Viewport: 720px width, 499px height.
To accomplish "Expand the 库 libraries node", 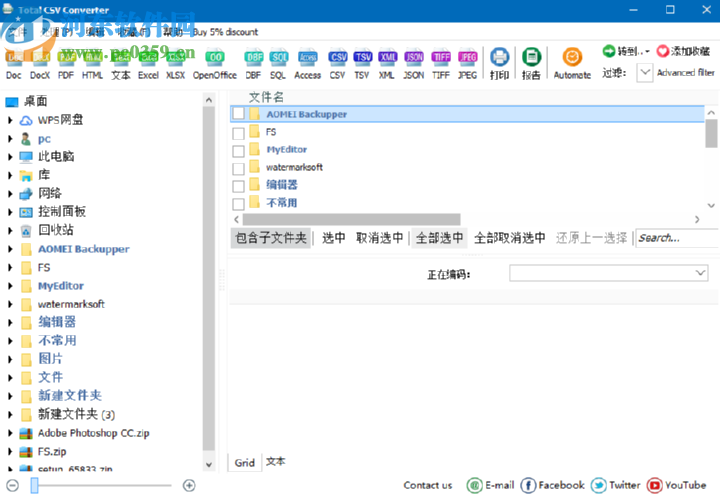I will (10, 175).
